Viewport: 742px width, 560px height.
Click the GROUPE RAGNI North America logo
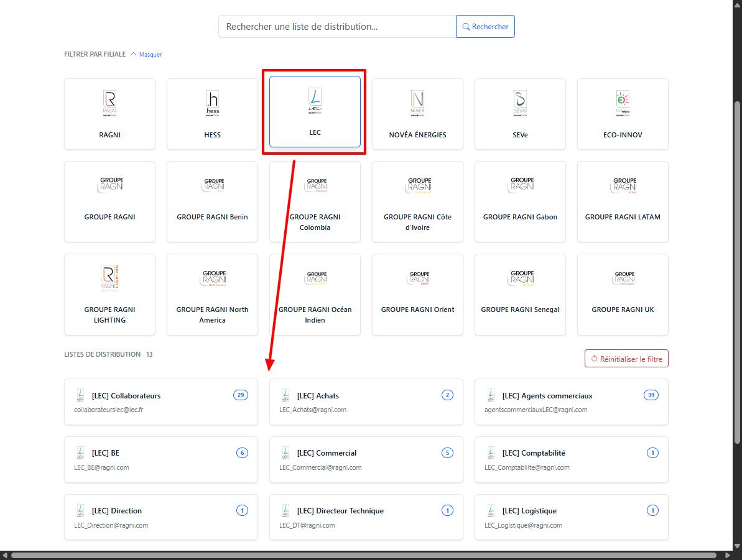click(x=213, y=278)
